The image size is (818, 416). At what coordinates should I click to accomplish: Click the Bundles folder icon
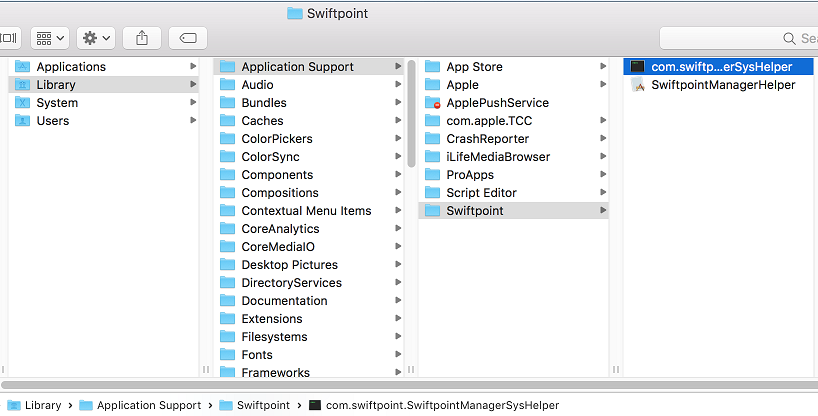(227, 102)
